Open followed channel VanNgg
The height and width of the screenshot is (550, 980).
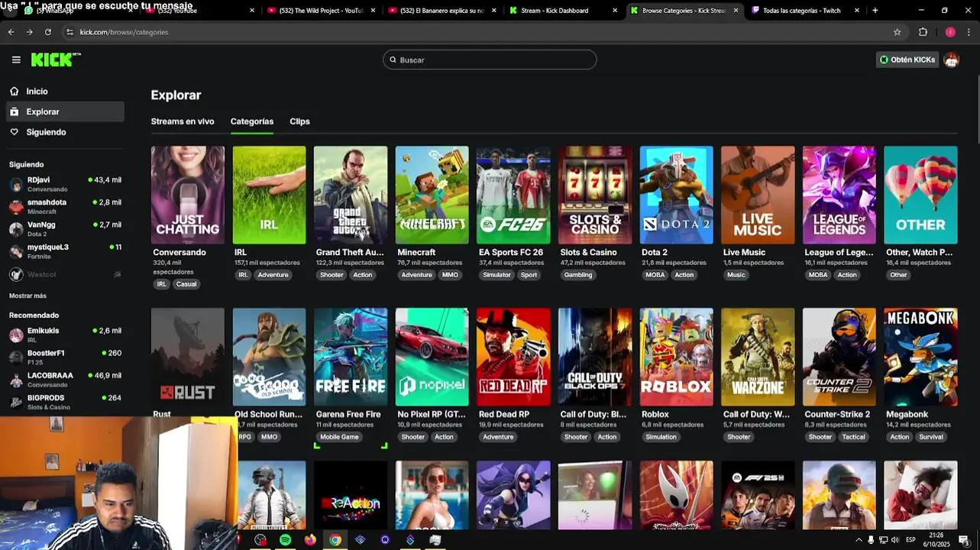point(65,228)
